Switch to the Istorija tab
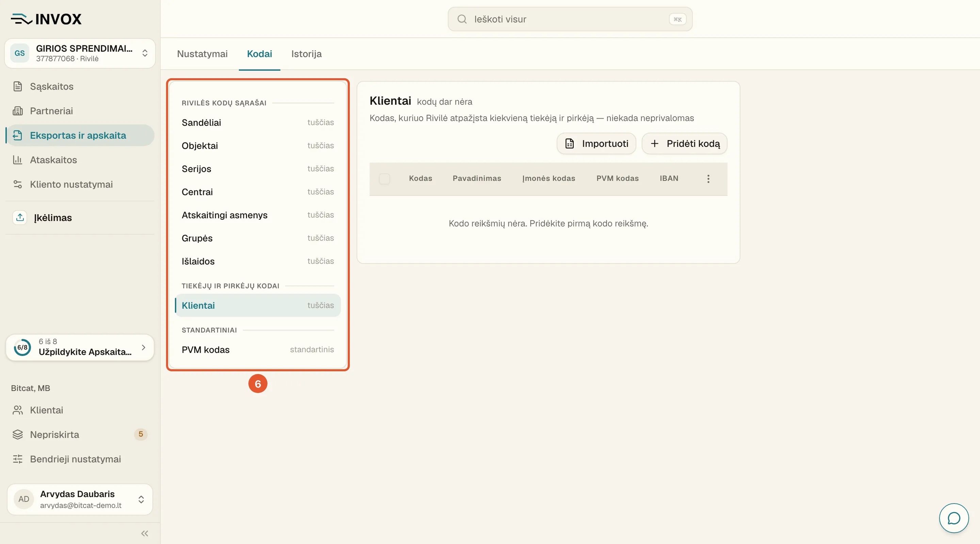Viewport: 980px width, 544px height. 307,54
